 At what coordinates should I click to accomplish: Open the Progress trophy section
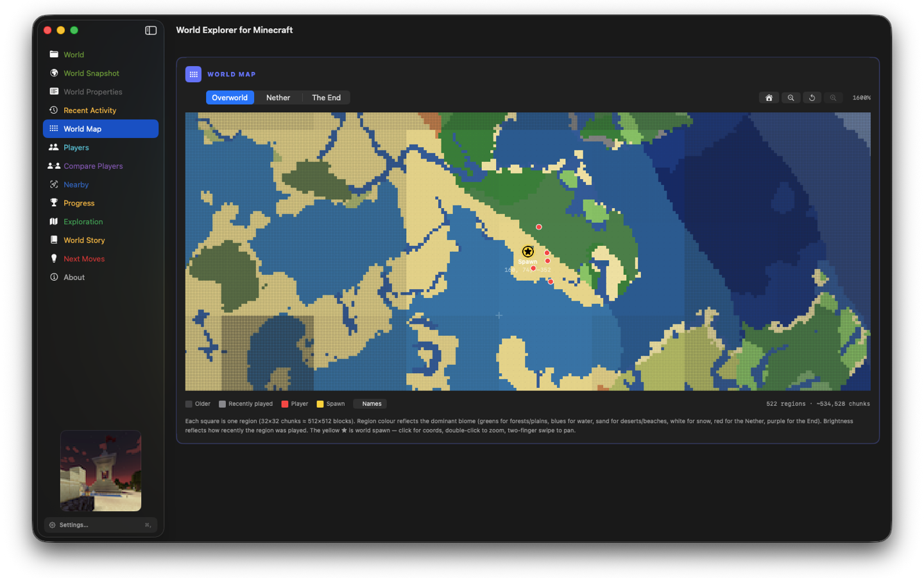101,203
